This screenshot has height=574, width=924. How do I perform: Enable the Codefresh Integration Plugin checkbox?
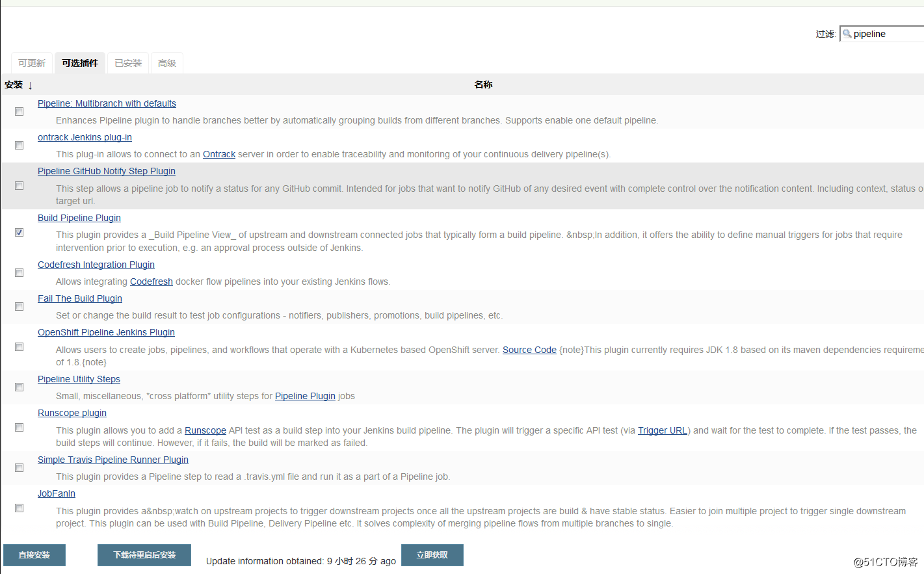pyautogui.click(x=20, y=273)
